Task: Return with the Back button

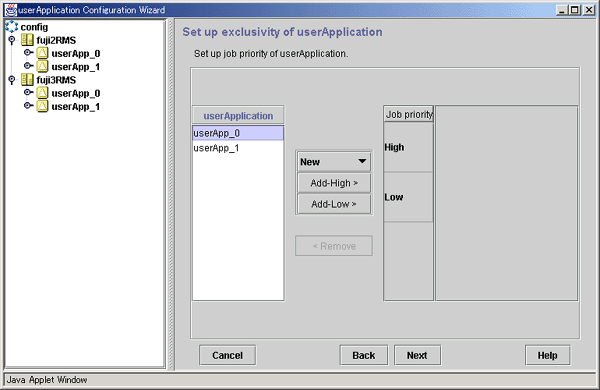Action: pyautogui.click(x=364, y=356)
